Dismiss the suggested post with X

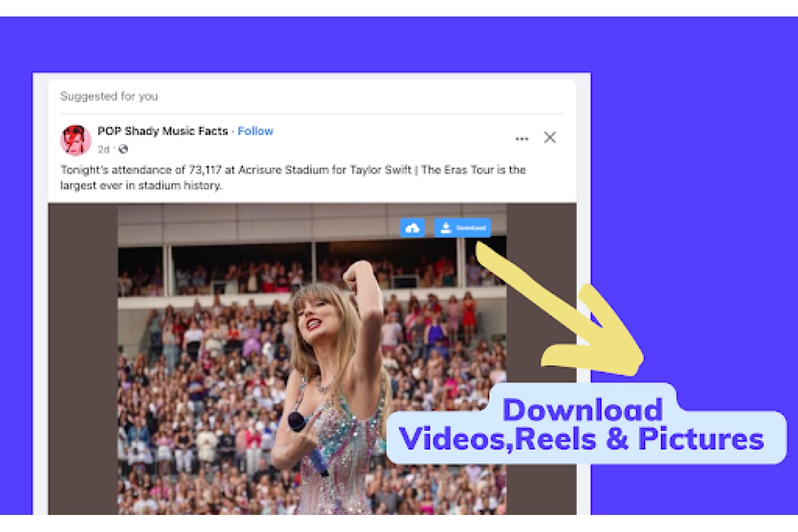tap(550, 137)
